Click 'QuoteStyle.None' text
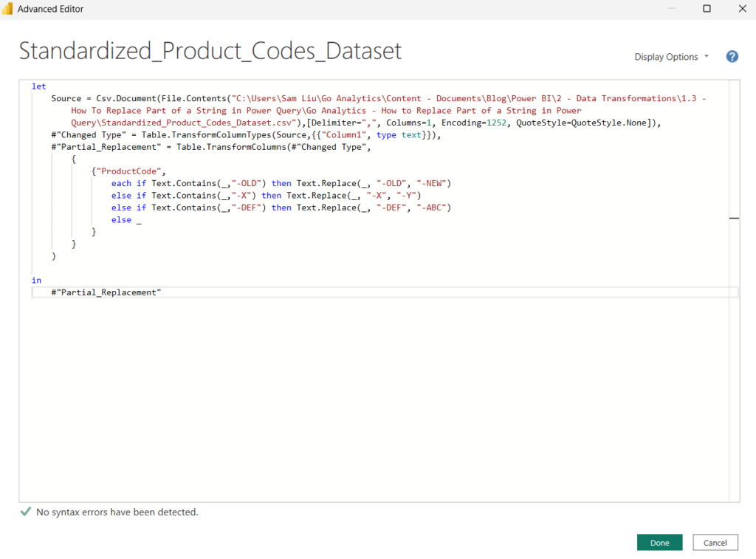This screenshot has width=756, height=559. point(609,123)
